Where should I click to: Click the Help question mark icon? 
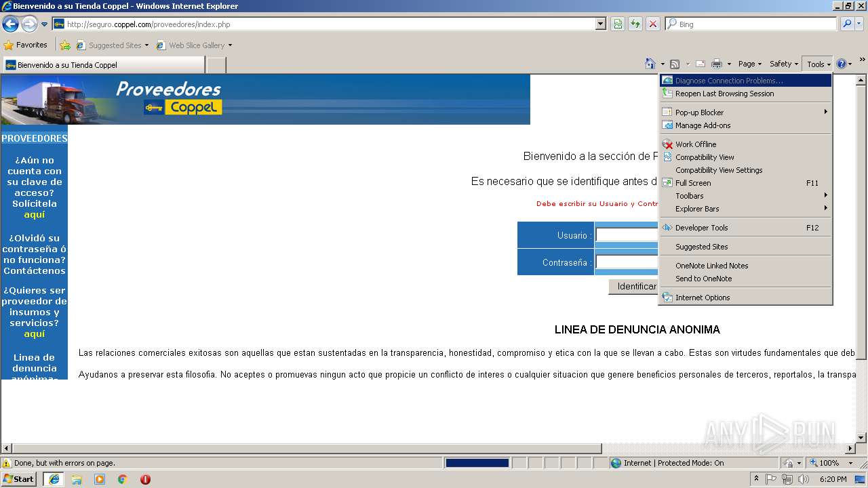point(841,64)
